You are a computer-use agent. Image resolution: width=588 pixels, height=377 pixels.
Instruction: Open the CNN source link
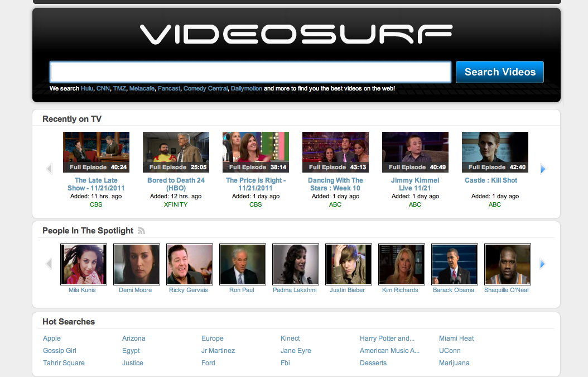coord(103,89)
